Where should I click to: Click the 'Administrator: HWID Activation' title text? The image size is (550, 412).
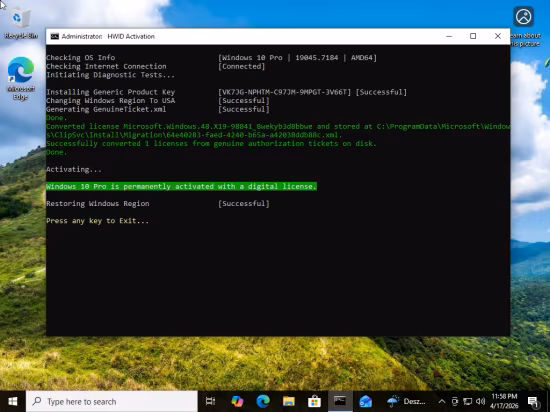pos(108,36)
